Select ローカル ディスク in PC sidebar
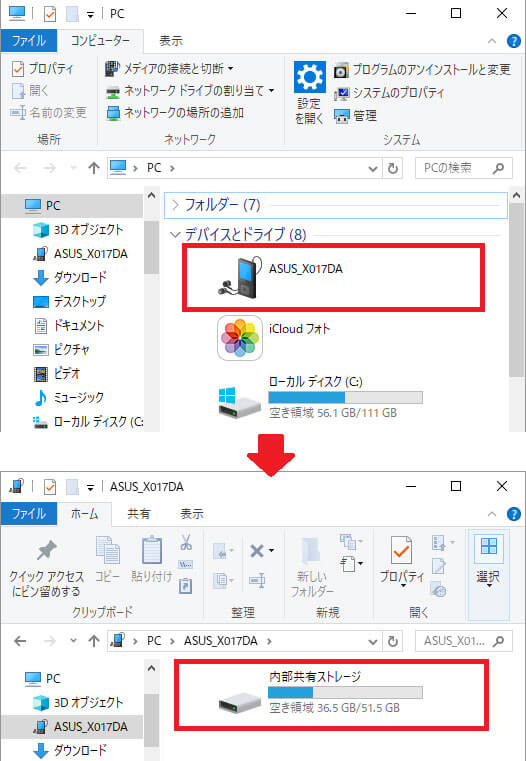 coord(87,421)
